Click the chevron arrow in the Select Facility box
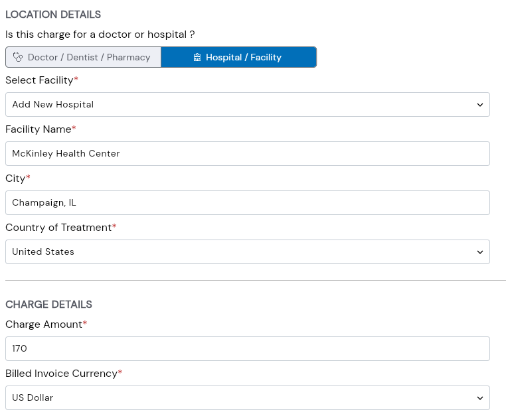This screenshot has height=420, width=506. pos(480,105)
